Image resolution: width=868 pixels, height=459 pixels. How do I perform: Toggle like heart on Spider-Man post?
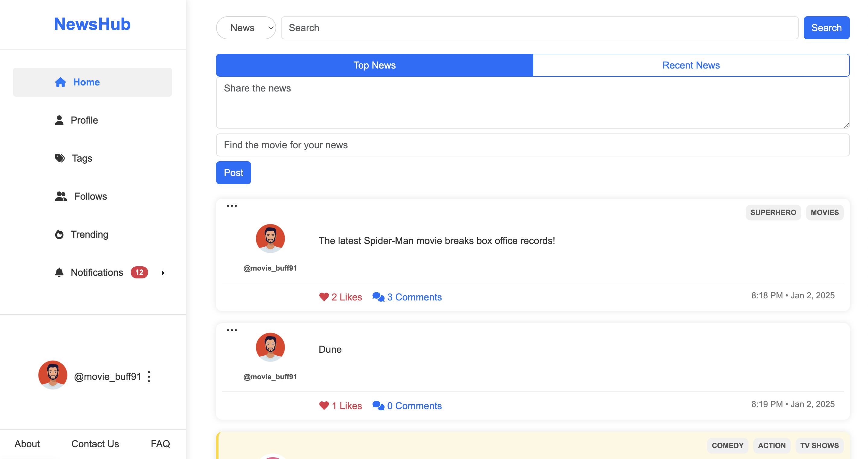[324, 297]
